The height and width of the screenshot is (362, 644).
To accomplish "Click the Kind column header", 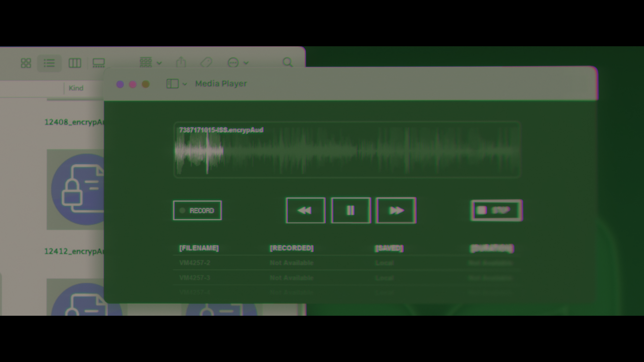I will pyautogui.click(x=76, y=88).
